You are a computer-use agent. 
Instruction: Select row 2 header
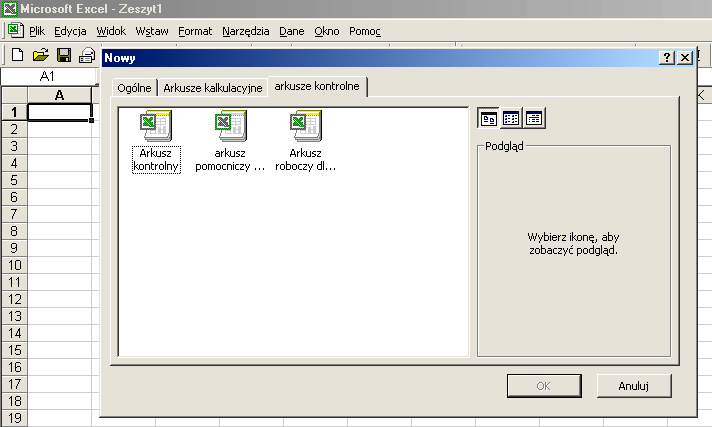pyautogui.click(x=15, y=129)
